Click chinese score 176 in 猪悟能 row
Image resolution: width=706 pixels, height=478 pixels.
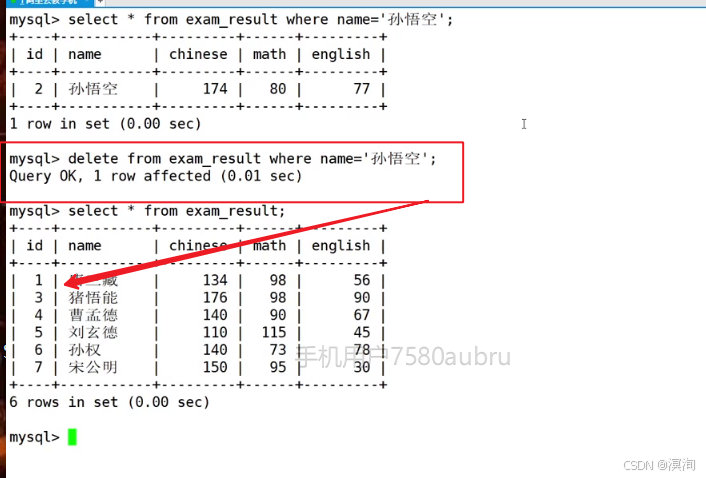pyautogui.click(x=215, y=298)
